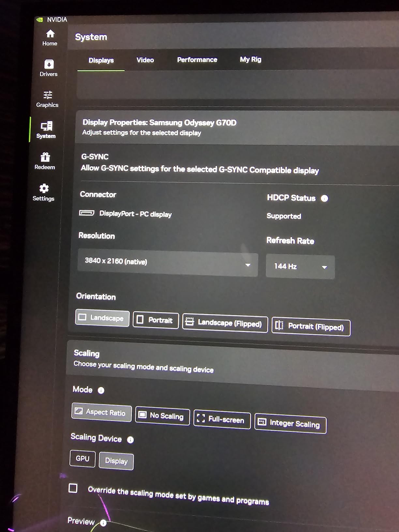Screen dimensions: 399x532
Task: Open the Drivers section icon
Action: click(x=49, y=64)
